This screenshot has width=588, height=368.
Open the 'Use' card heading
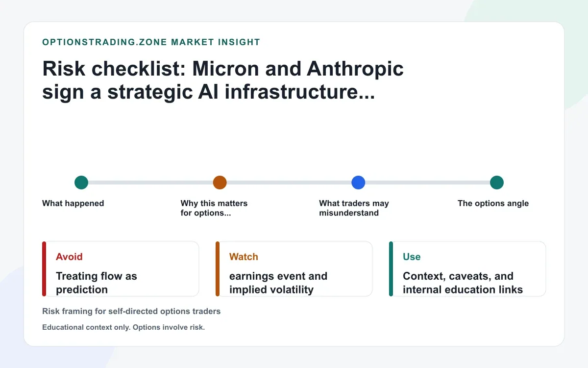(412, 257)
